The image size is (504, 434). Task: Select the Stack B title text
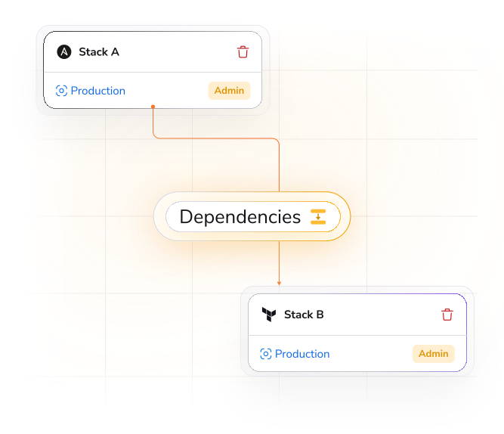[304, 315]
